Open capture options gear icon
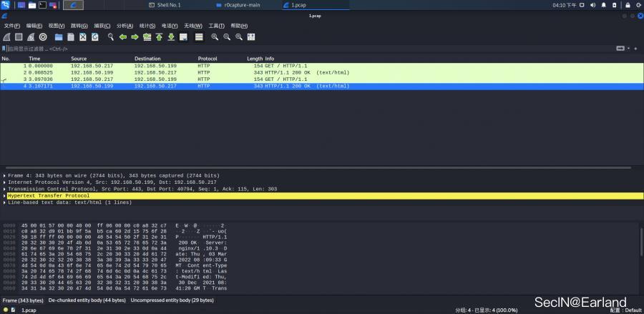This screenshot has width=644, height=314. tap(43, 36)
